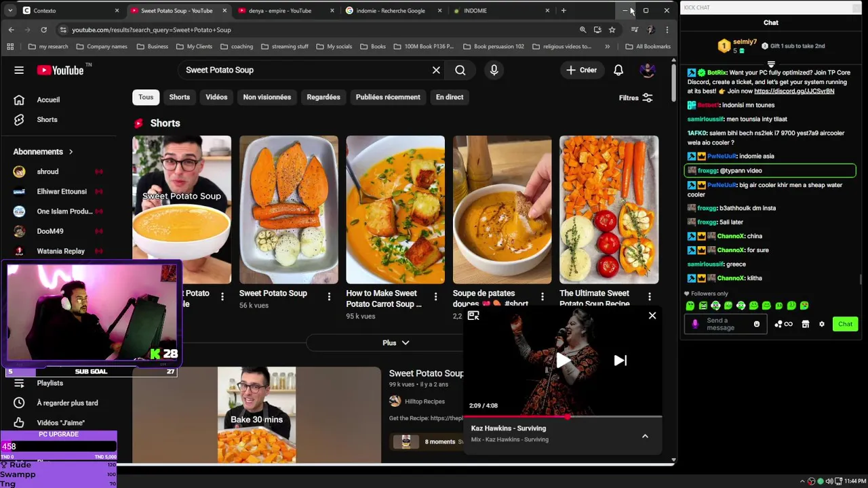Open options for Soupe de patates douces short

coord(542,297)
